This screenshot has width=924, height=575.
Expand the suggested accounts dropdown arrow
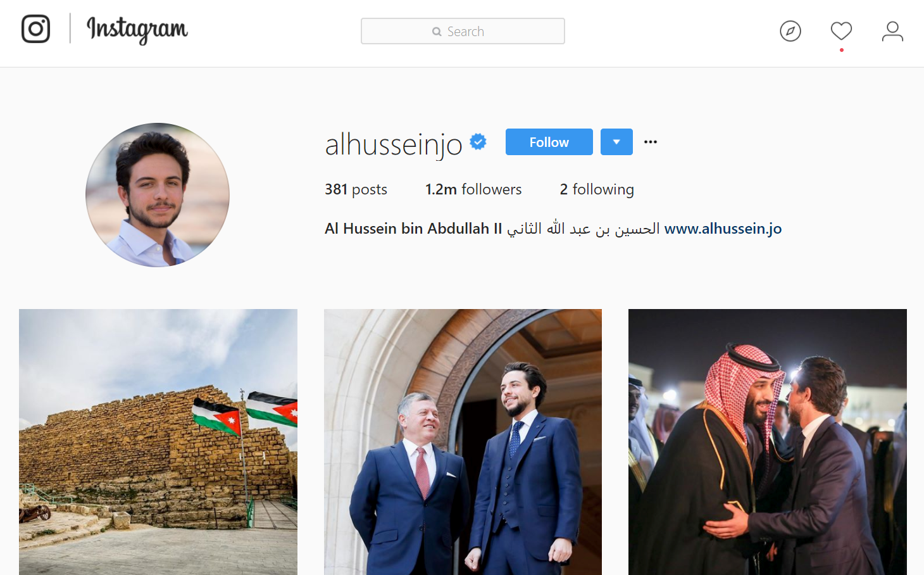point(616,142)
